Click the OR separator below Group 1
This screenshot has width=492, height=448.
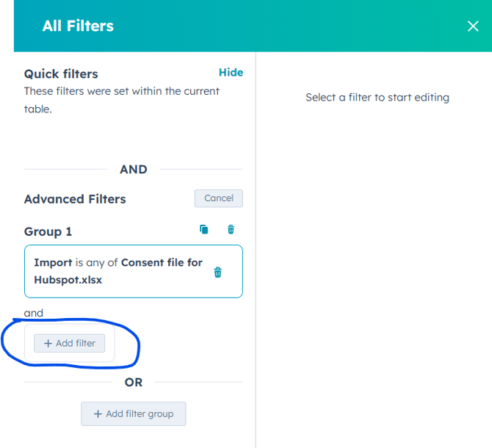tap(134, 383)
